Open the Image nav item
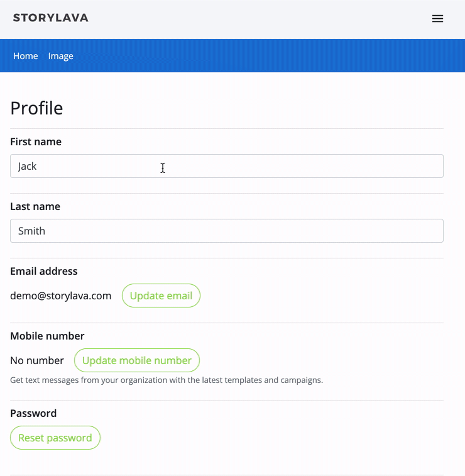 pyautogui.click(x=61, y=56)
